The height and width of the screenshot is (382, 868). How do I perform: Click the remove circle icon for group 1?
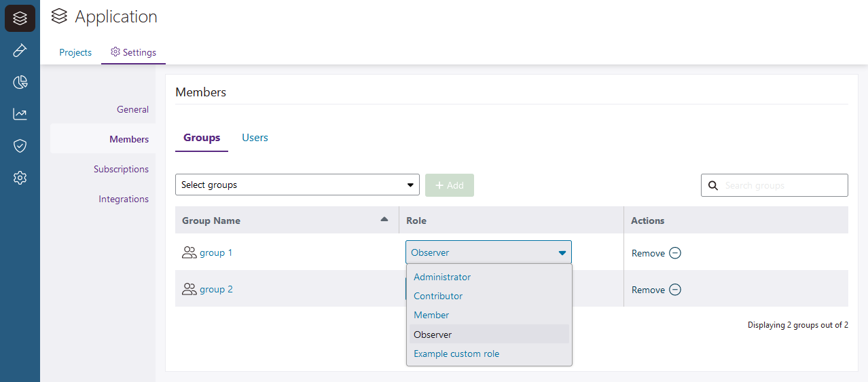(675, 253)
